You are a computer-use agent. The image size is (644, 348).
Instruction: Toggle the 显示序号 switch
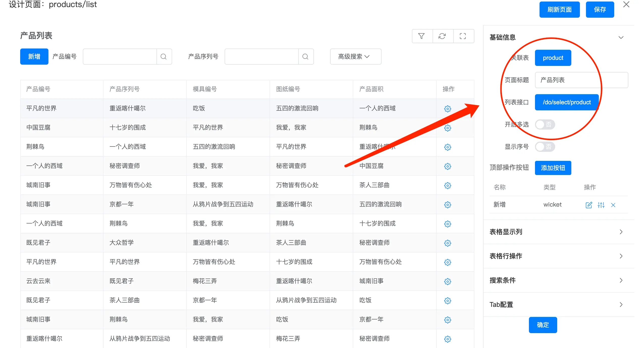click(545, 147)
